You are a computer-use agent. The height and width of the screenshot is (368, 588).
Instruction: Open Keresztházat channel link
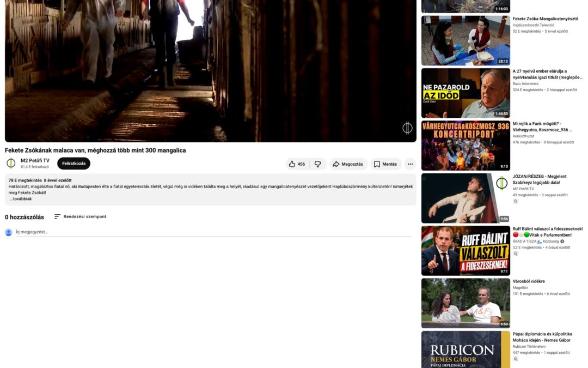[x=523, y=136]
